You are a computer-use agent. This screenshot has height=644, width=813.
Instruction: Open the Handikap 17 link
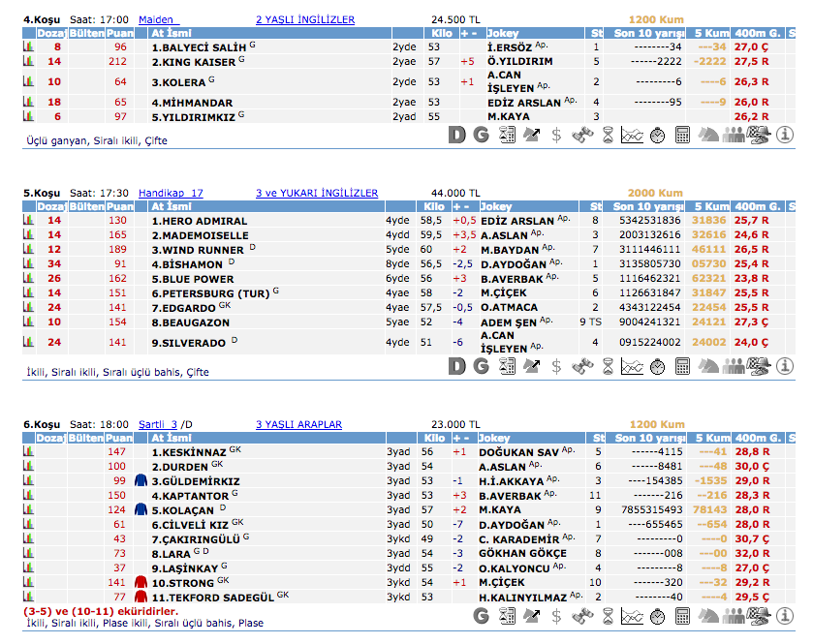point(171,193)
